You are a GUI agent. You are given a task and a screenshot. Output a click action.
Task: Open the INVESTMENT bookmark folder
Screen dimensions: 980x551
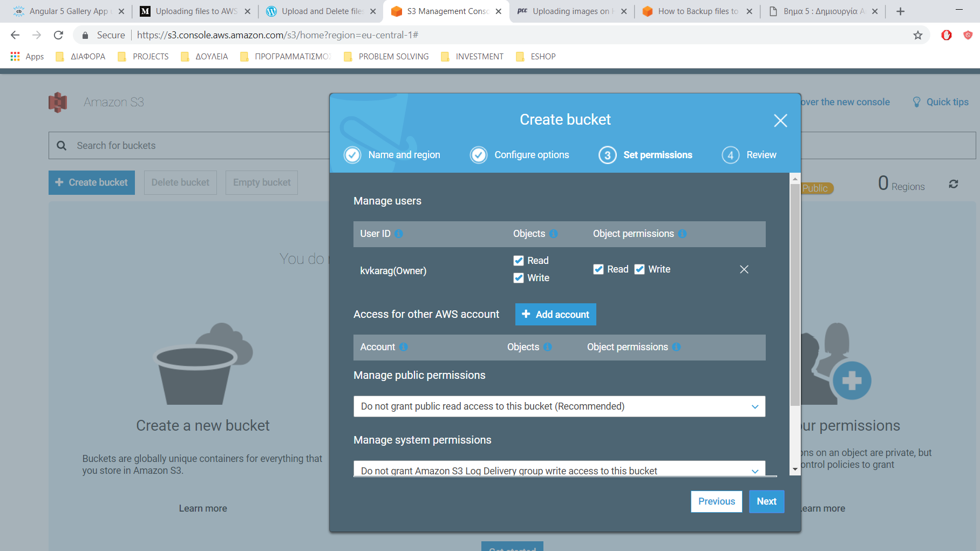pos(472,57)
